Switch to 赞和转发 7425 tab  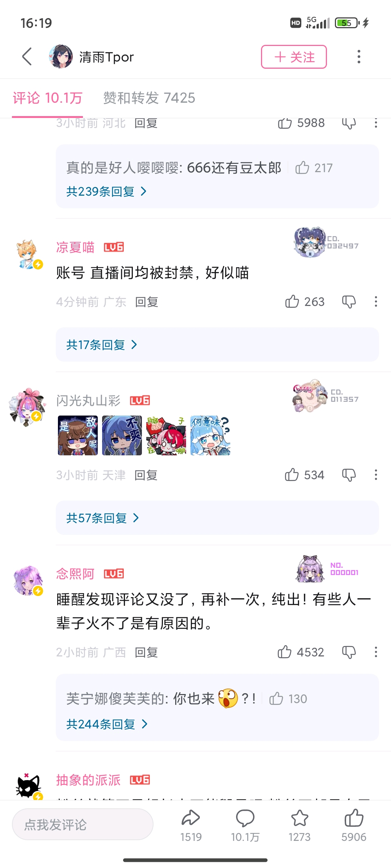[149, 98]
